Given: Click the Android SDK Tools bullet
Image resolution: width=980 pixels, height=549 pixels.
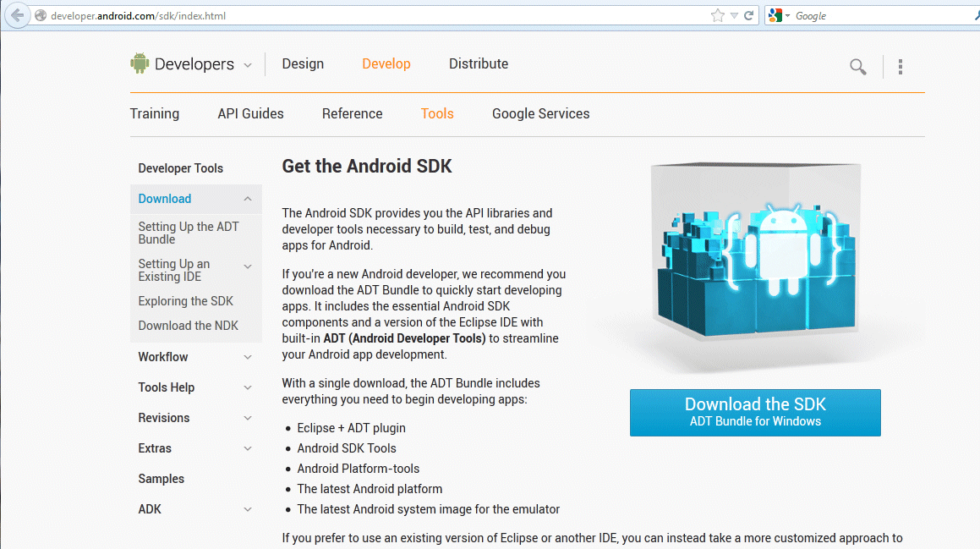Looking at the screenshot, I should (x=347, y=448).
